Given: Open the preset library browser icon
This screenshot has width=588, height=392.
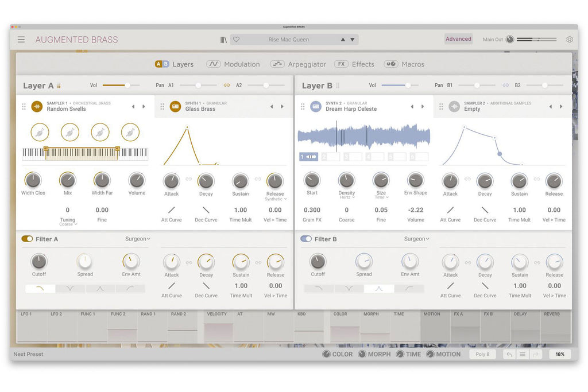Looking at the screenshot, I should point(223,40).
